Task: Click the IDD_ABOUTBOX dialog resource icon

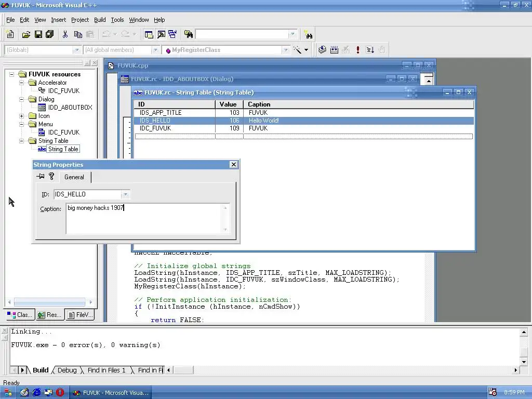Action: [42, 108]
